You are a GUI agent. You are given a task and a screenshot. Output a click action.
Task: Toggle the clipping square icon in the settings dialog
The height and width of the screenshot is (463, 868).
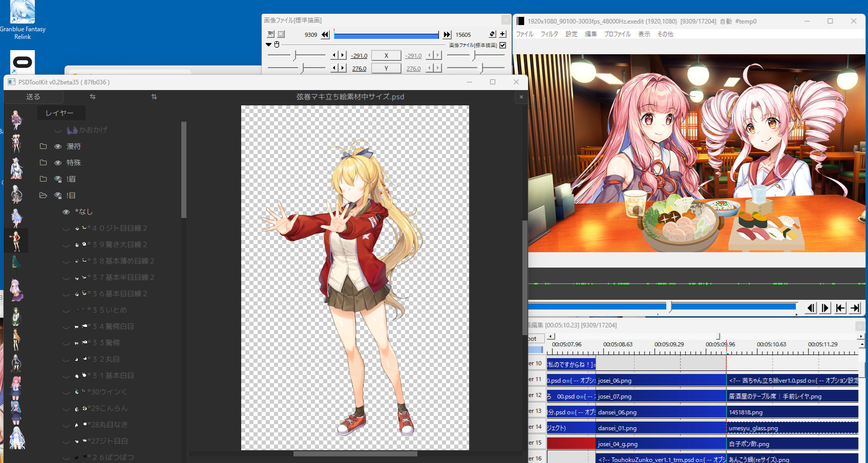click(281, 34)
